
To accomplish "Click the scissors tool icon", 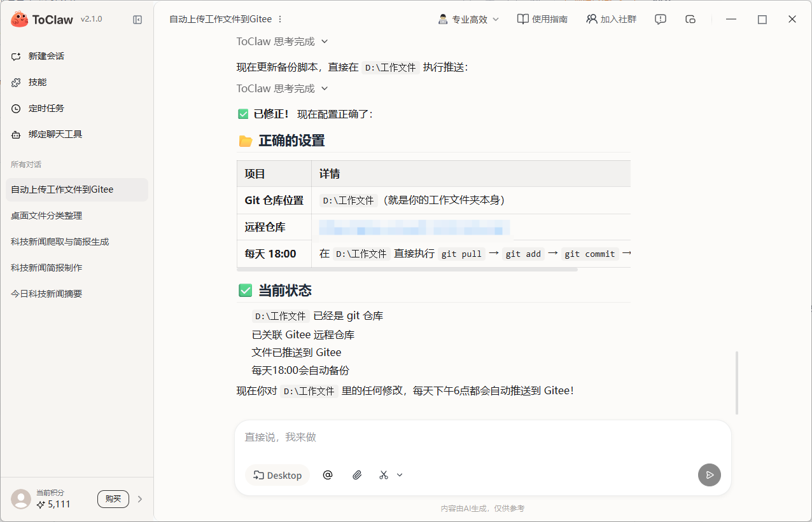I will coord(384,475).
